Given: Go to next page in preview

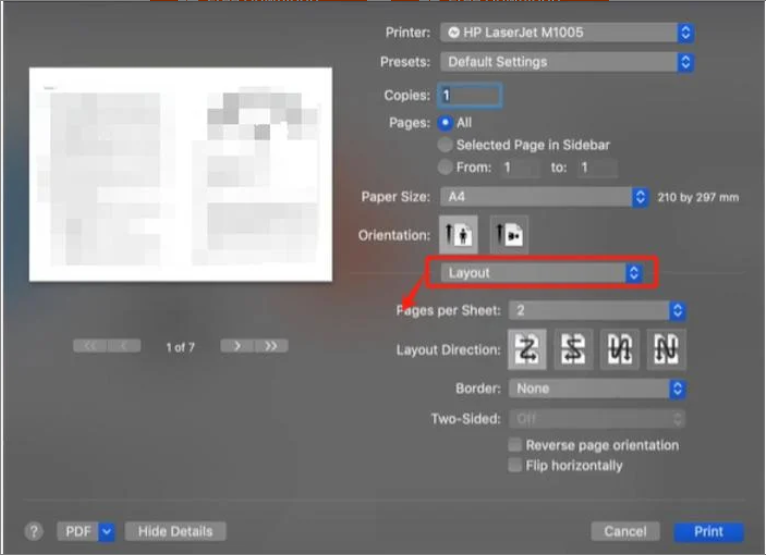Looking at the screenshot, I should [x=235, y=346].
